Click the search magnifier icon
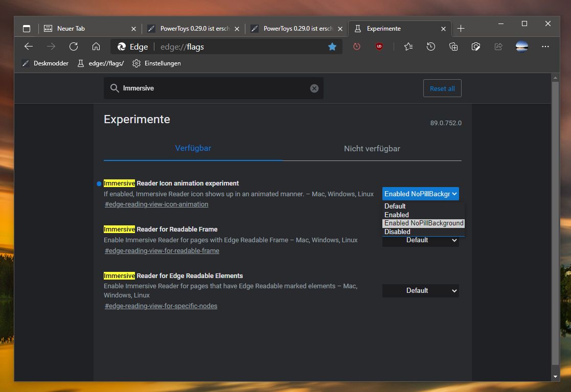Image resolution: width=571 pixels, height=392 pixels. (x=115, y=88)
